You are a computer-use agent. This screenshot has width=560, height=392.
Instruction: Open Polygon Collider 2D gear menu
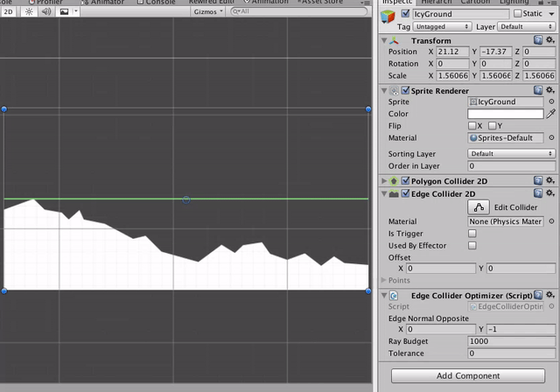(x=550, y=180)
